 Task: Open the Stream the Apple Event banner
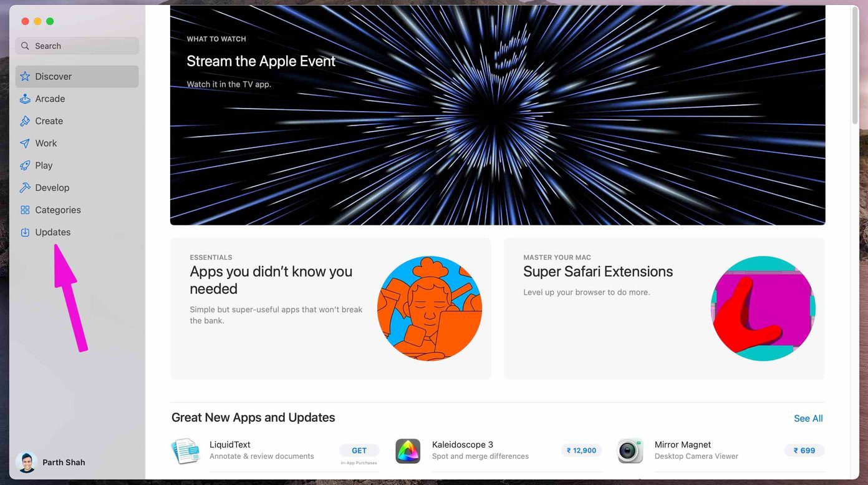coord(498,115)
